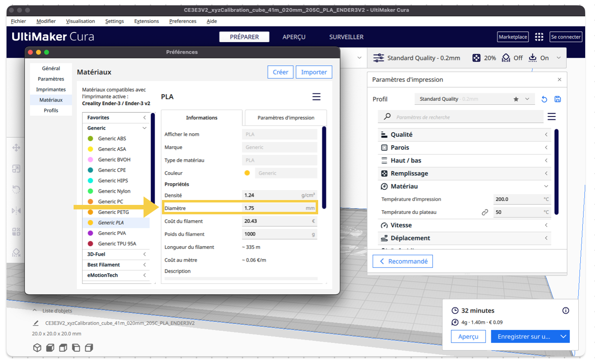Click the print settings sliders icon
Screen dimensions: 595x364
pyautogui.click(x=379, y=58)
